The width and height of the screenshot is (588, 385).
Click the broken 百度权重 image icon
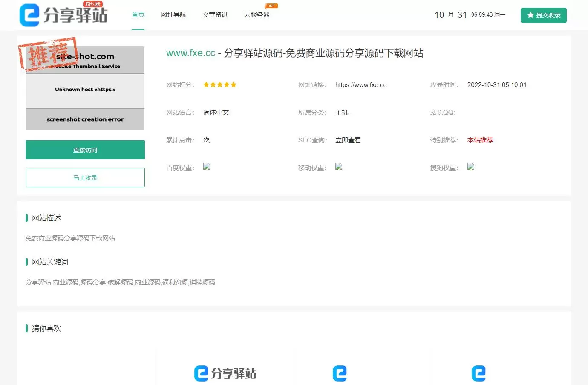(207, 167)
